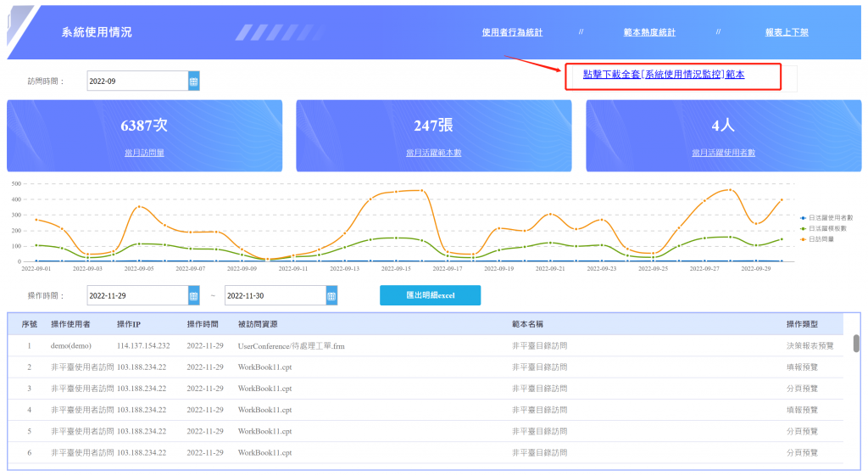This screenshot has height=476, width=868.
Task: Click WorkBook11.cpt in row 5
Action: point(264,431)
